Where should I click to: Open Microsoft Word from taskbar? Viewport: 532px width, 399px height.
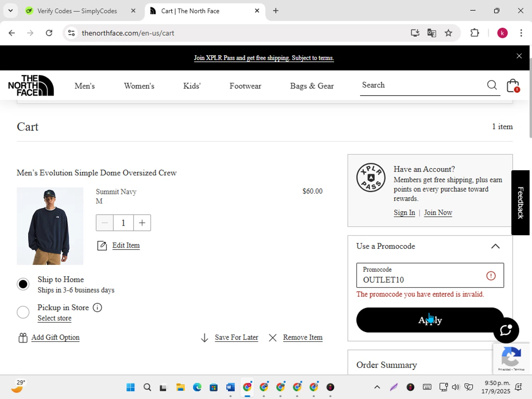231,387
